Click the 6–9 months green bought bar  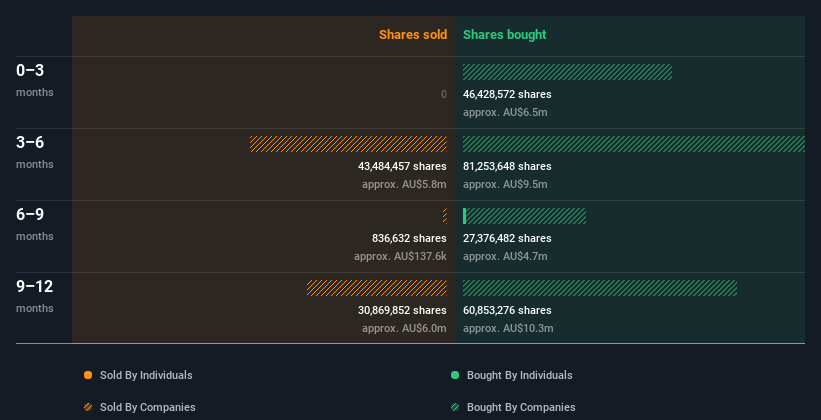pos(524,216)
